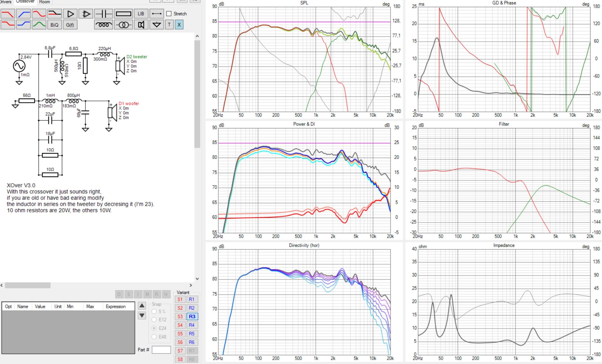Pick the resistor component tool
602x364 pixels.
(123, 14)
